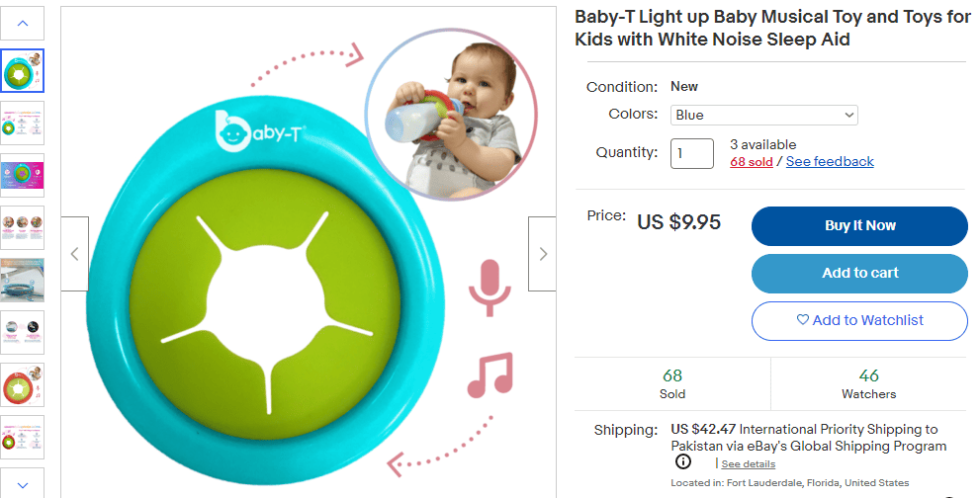This screenshot has height=498, width=980.
Task: Click the Add to cart button
Action: tap(859, 273)
